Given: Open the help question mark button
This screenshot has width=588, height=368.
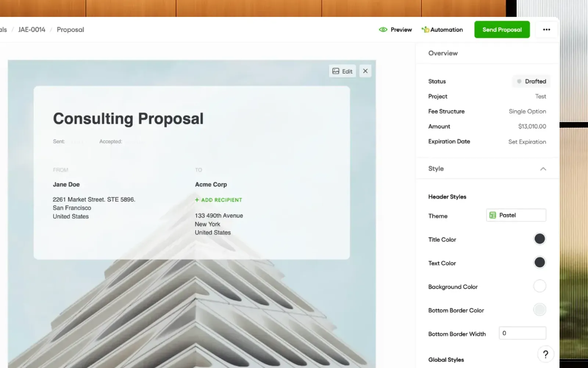Looking at the screenshot, I should (546, 354).
